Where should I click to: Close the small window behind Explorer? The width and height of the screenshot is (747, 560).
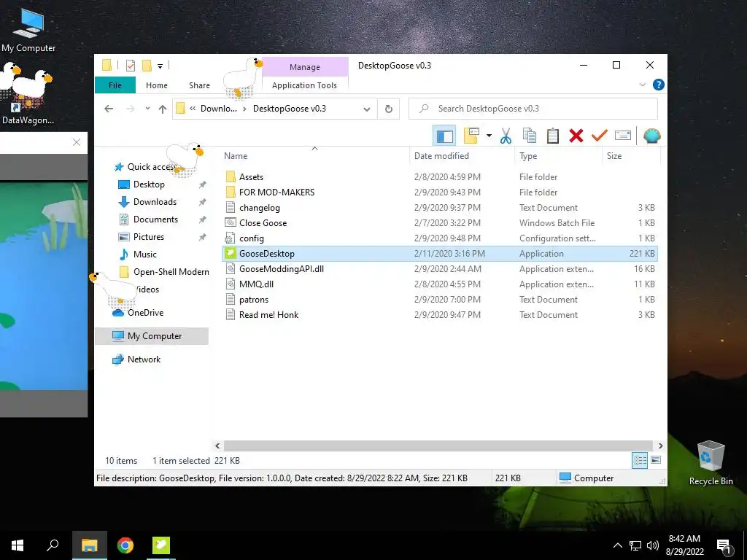click(77, 142)
